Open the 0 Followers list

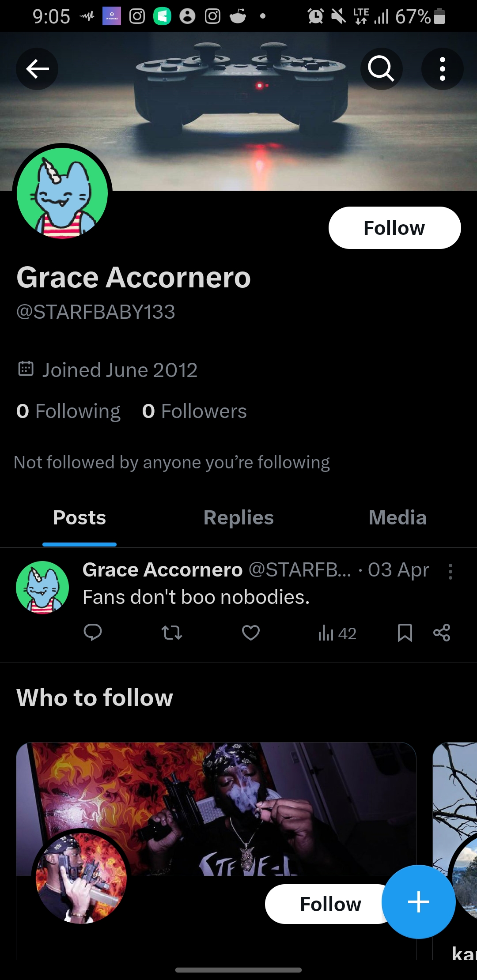pos(194,411)
